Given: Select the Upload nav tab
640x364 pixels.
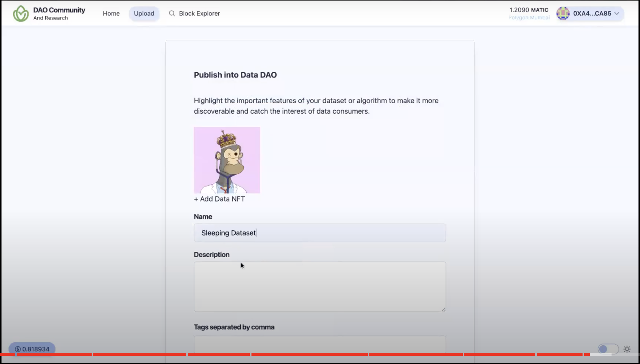Looking at the screenshot, I should point(144,13).
